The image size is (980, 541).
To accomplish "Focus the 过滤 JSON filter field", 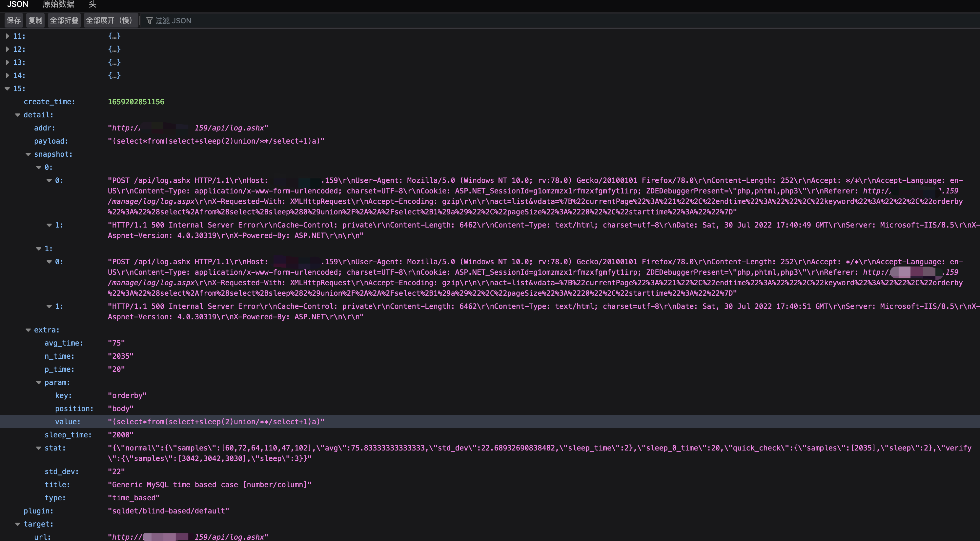I will (x=174, y=21).
